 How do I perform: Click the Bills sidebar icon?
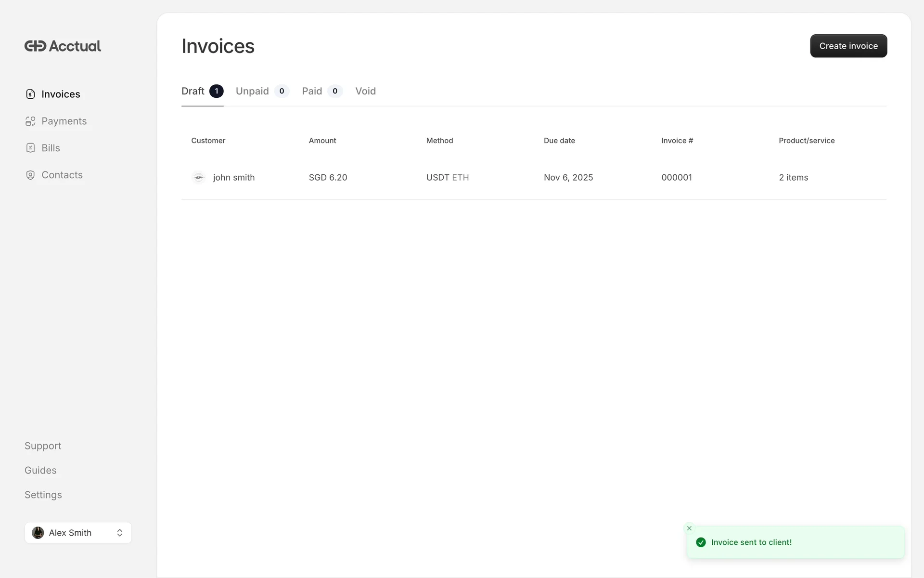click(x=30, y=148)
